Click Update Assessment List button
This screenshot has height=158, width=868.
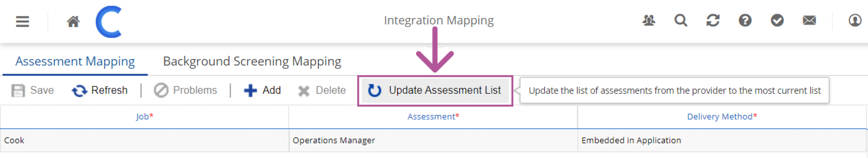tap(435, 91)
